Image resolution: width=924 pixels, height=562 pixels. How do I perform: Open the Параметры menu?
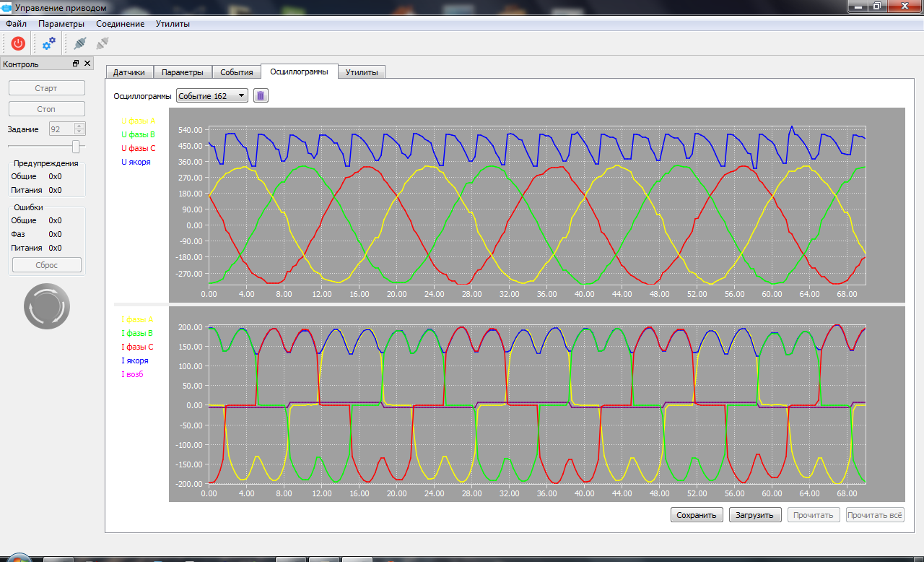[x=61, y=23]
